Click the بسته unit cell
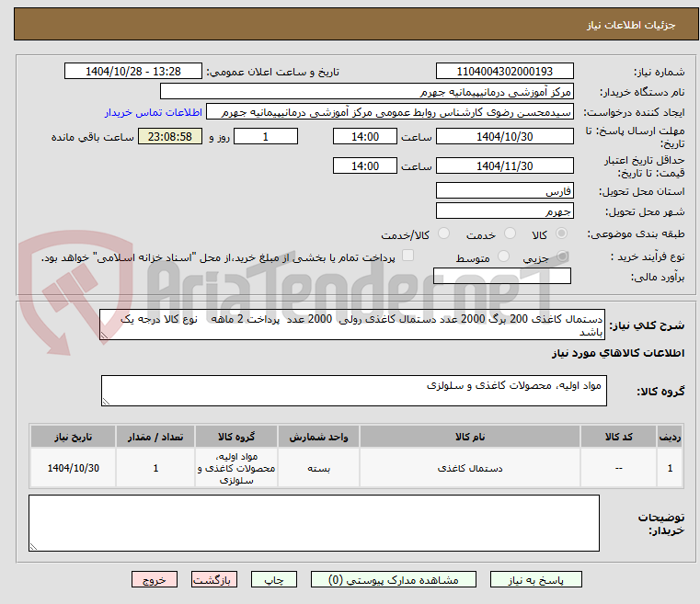This screenshot has height=604, width=700. 318,468
